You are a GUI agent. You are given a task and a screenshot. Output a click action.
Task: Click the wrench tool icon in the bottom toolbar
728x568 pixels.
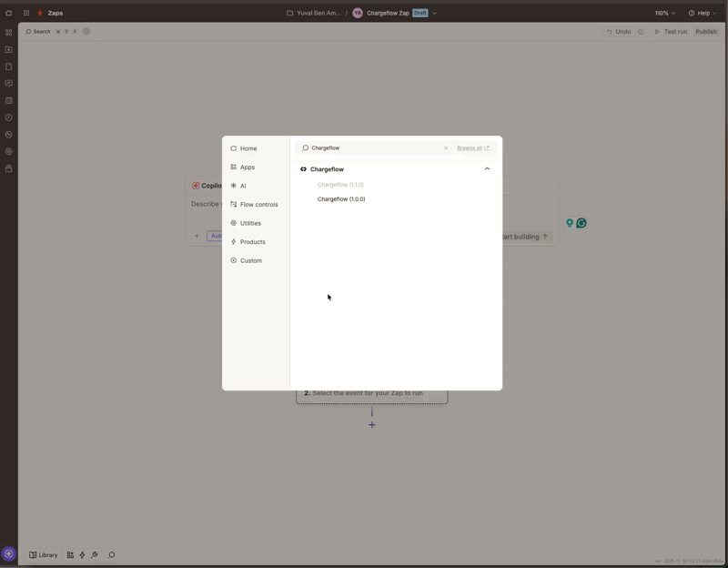(95, 554)
